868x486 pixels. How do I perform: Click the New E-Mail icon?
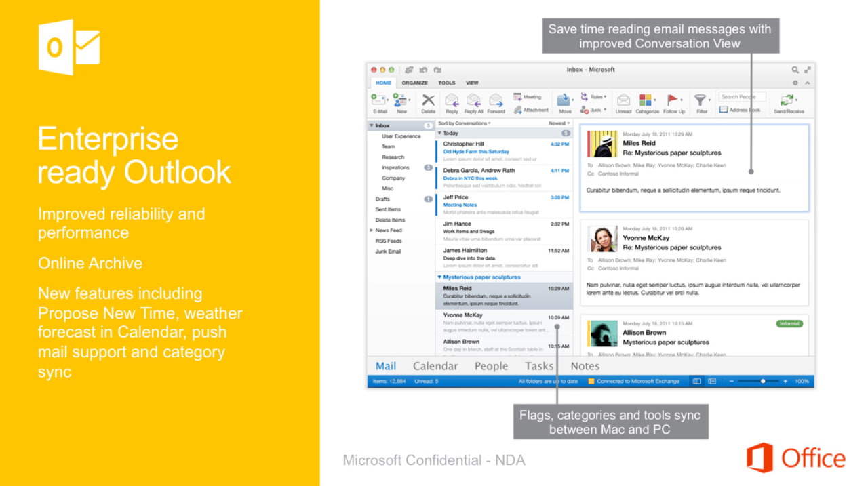pos(378,100)
